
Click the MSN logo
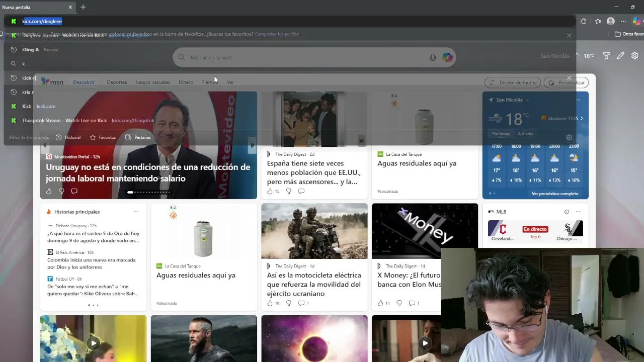pos(52,81)
